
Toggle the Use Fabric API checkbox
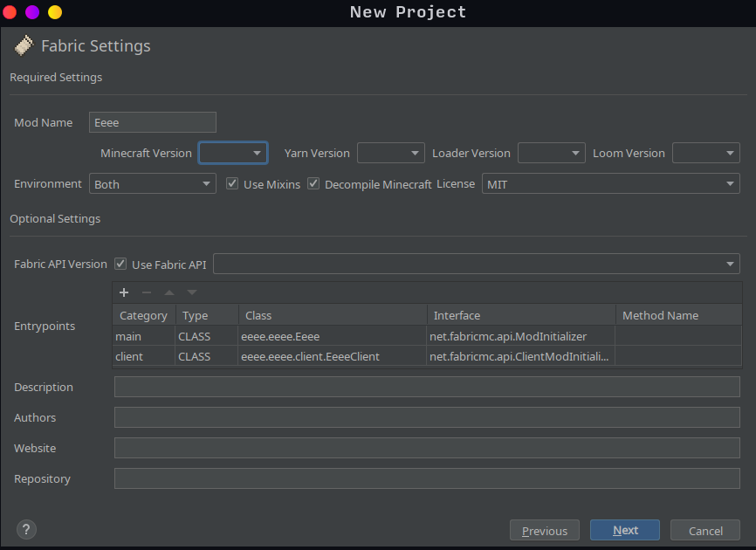[120, 264]
